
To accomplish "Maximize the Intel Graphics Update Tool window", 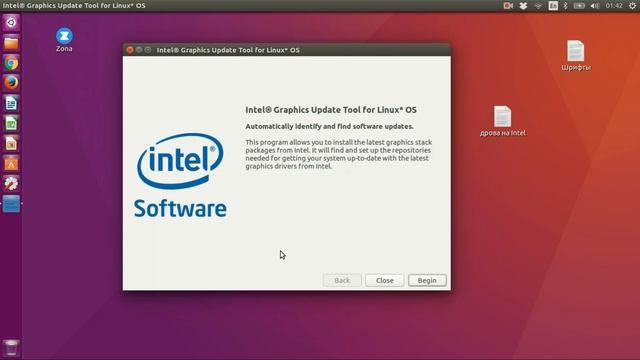I will 148,50.
